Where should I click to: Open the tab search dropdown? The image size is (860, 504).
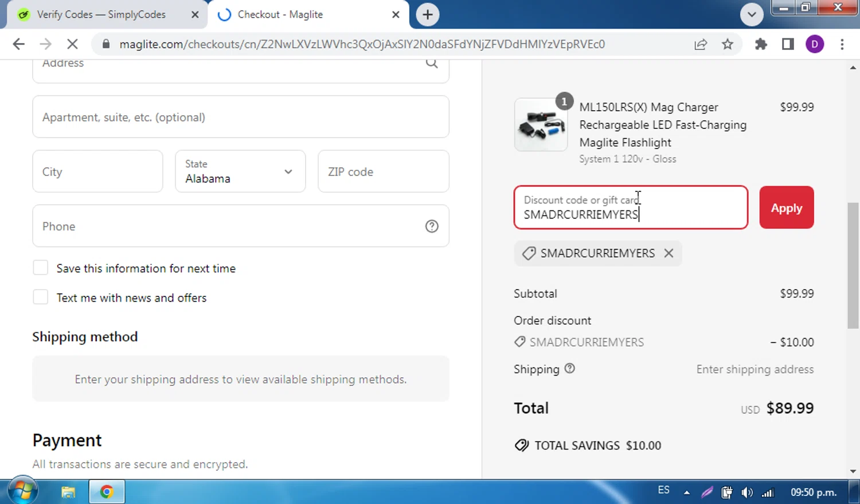[x=752, y=14]
